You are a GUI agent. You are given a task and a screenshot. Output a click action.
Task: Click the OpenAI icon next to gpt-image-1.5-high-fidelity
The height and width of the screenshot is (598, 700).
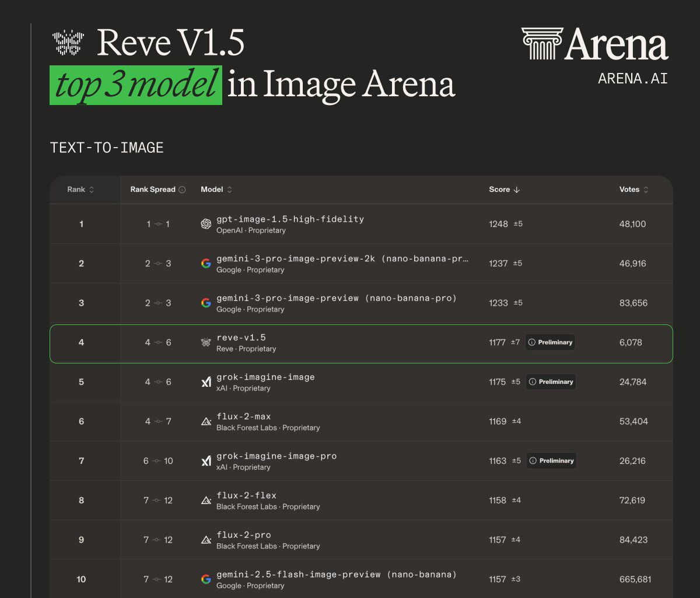[x=206, y=224]
